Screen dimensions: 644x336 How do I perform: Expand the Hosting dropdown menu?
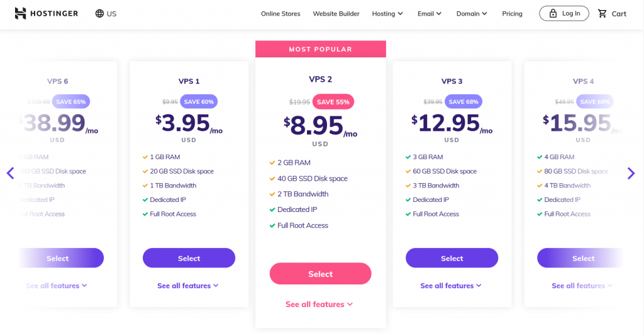pos(387,14)
